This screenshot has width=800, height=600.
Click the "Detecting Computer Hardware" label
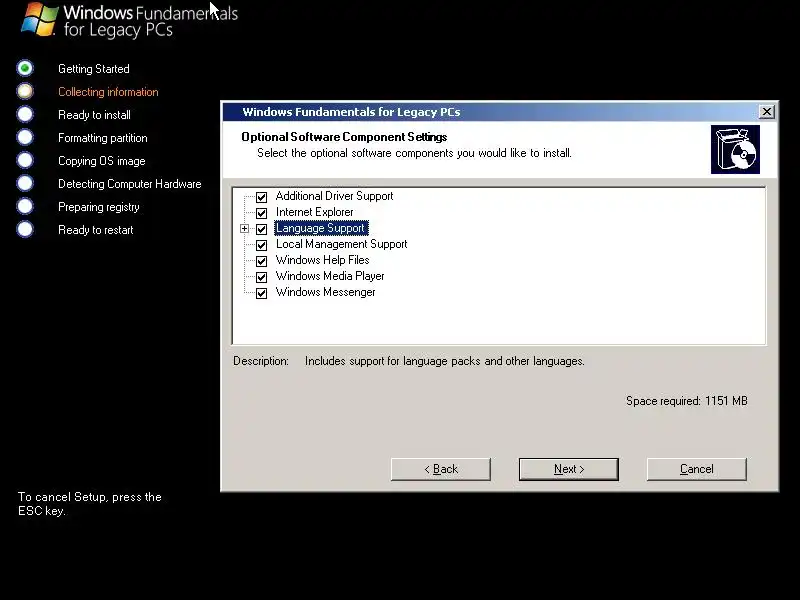tap(130, 184)
